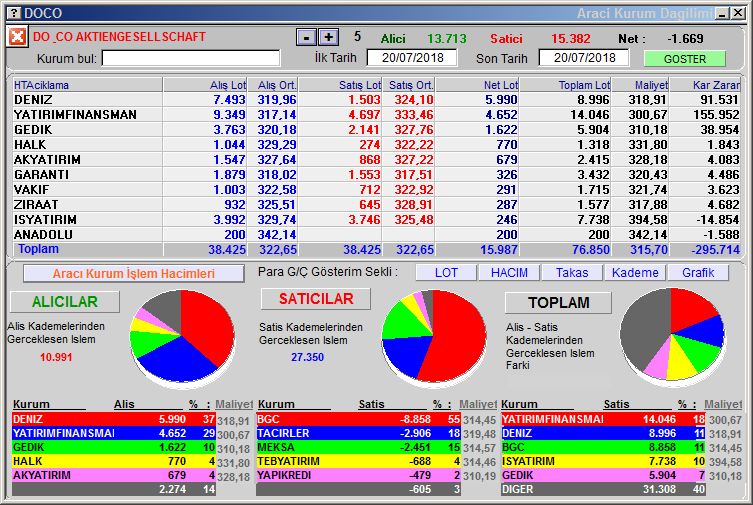Select the GEDIK row in top table

click(376, 130)
